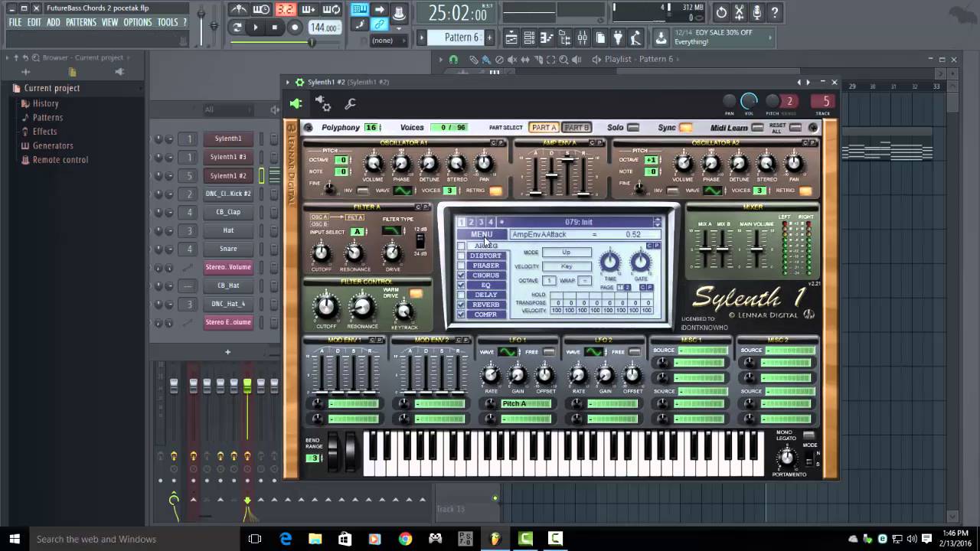
Task: Open Oscillator A1 wave selector
Action: pyautogui.click(x=403, y=191)
